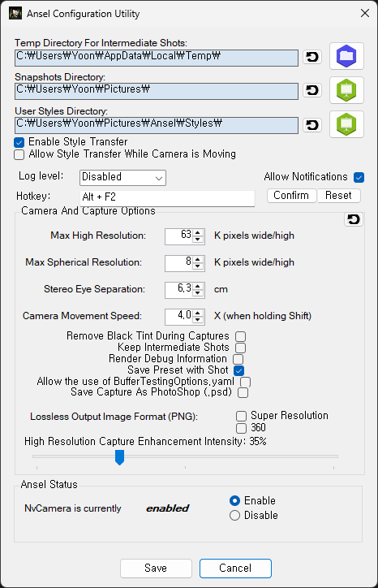Cancel and discard changes
The width and height of the screenshot is (378, 588).
(235, 569)
